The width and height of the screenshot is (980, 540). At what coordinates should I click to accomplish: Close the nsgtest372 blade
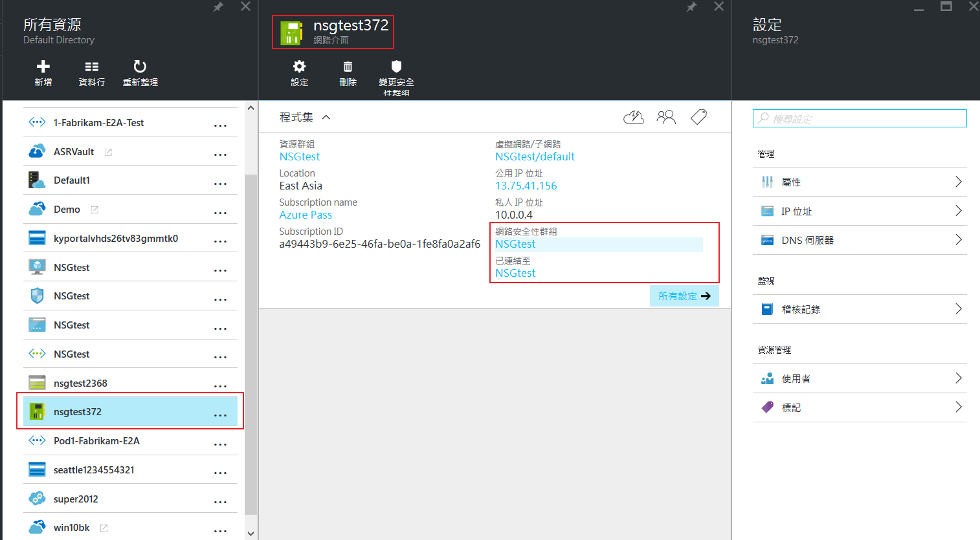(718, 6)
